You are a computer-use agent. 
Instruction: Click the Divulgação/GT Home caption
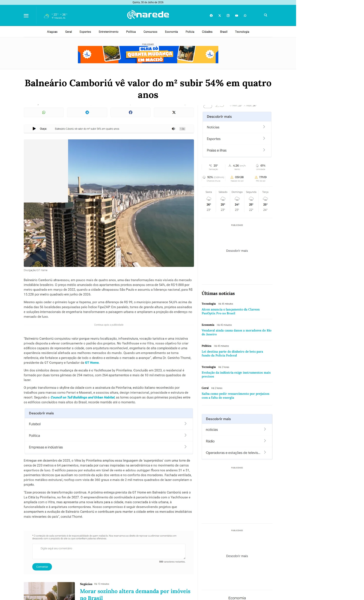click(36, 270)
